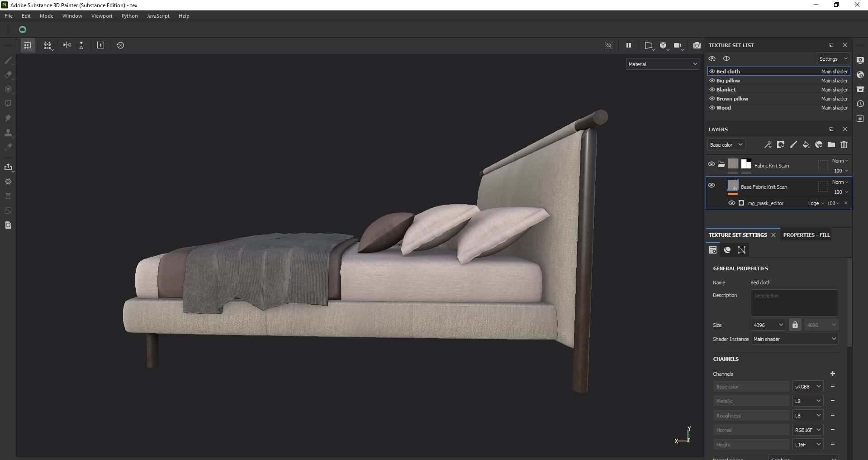This screenshot has height=460, width=868.
Task: Open the perspective view mode icon
Action: [x=649, y=45]
